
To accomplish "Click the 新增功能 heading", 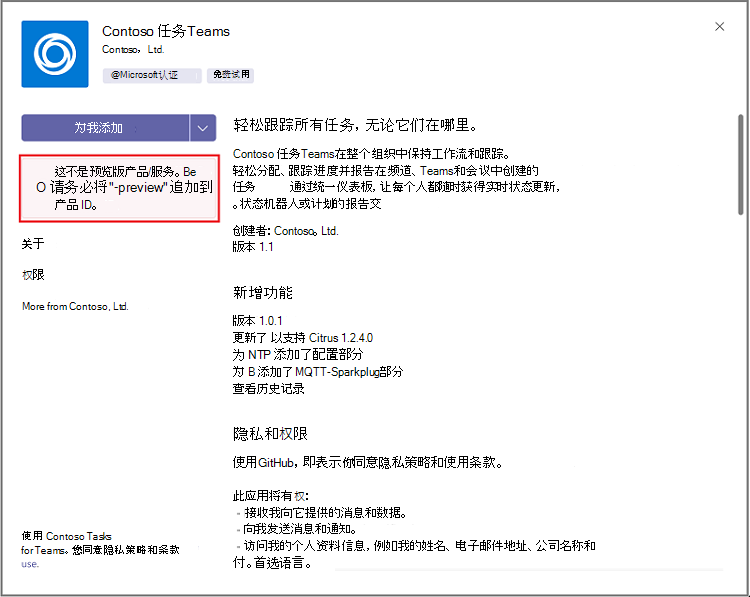I will pyautogui.click(x=263, y=292).
